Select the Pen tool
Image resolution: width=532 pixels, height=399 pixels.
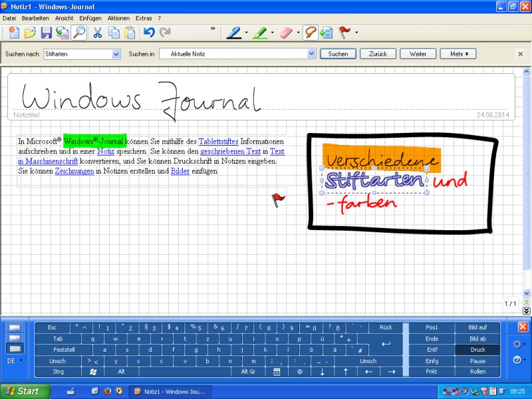click(234, 33)
